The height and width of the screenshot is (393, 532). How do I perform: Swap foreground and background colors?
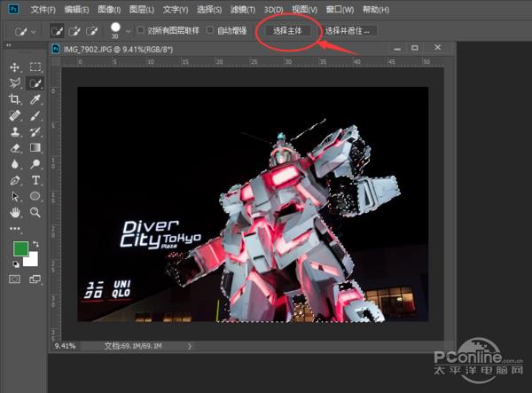(x=35, y=244)
